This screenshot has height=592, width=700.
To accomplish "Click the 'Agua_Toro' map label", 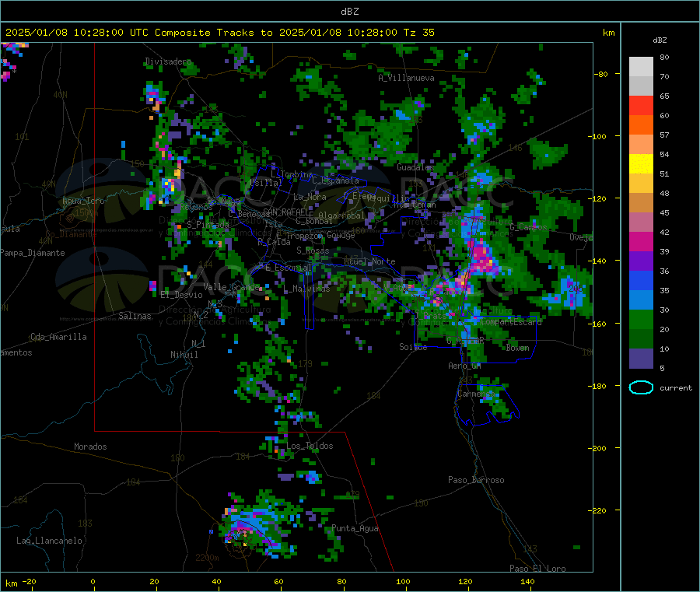I will pyautogui.click(x=83, y=201).
